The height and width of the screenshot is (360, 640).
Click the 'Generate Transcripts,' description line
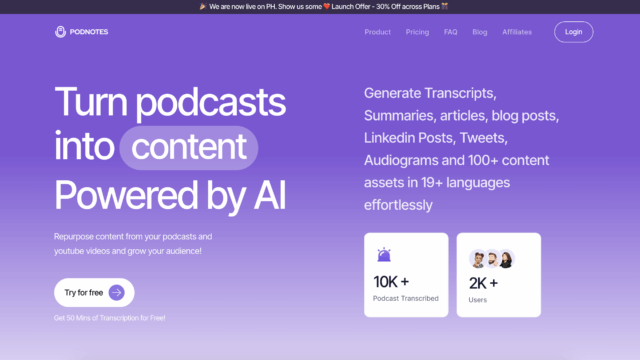tap(430, 93)
